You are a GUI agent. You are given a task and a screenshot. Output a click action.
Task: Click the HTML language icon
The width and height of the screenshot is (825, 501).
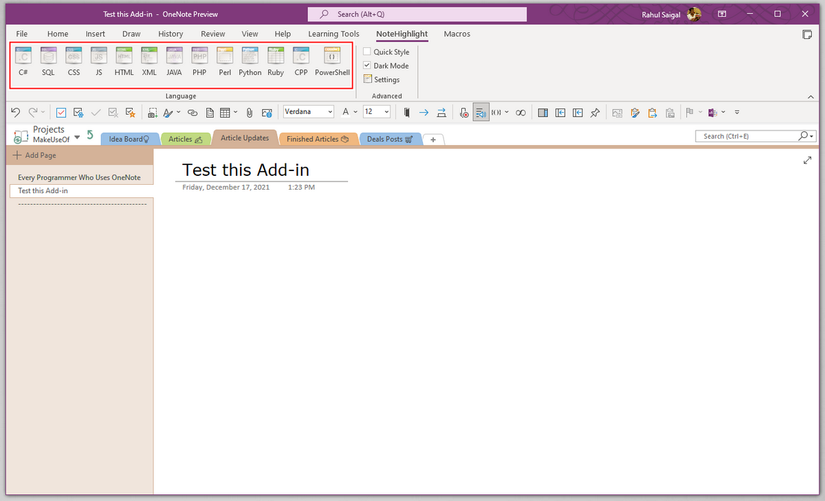point(124,62)
